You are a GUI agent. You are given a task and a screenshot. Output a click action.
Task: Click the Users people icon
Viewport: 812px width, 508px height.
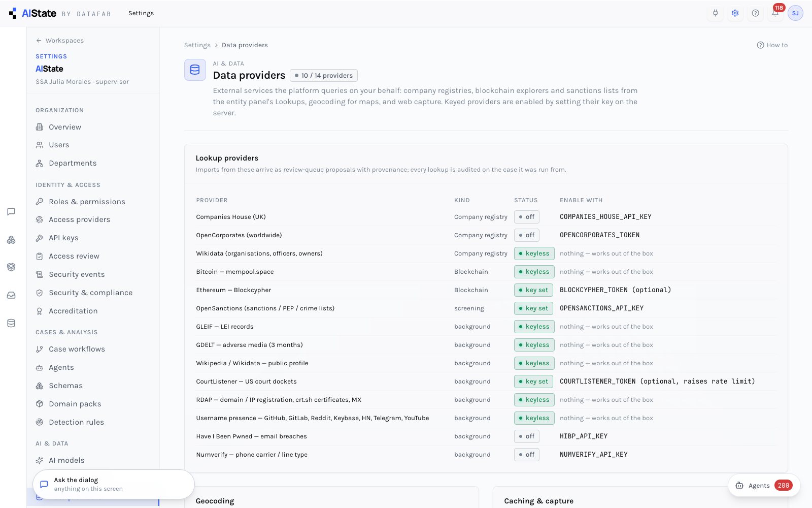[x=40, y=145]
